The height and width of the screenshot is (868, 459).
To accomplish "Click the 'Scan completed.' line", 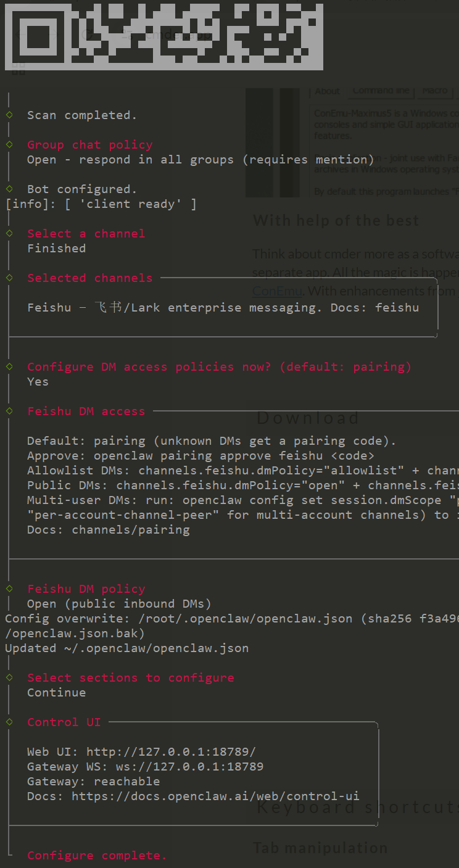I will coord(82,115).
